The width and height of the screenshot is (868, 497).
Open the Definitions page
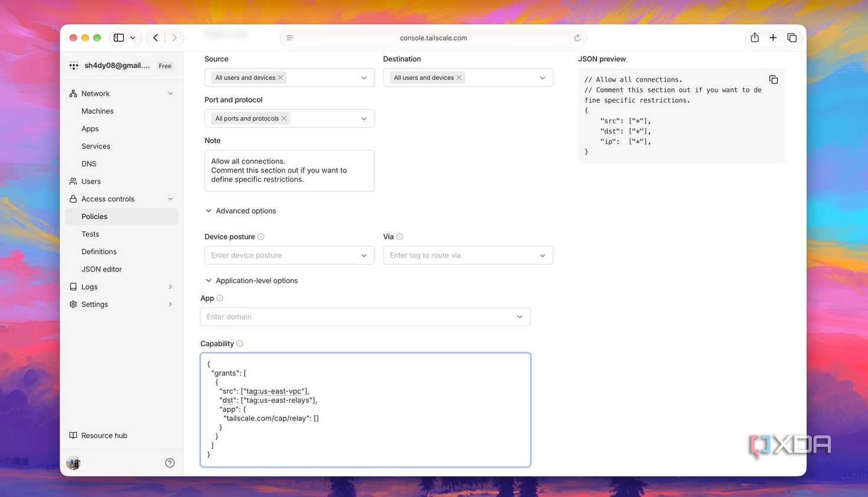99,251
